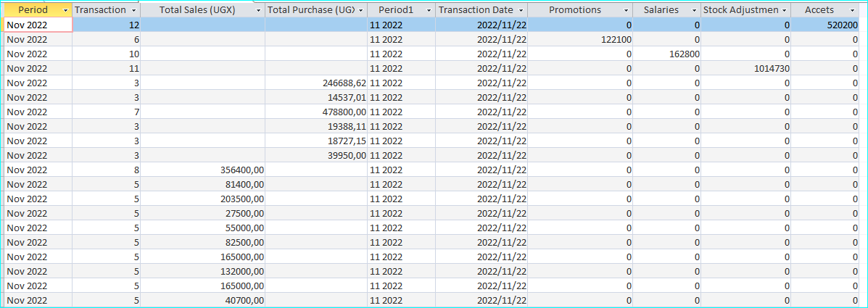Click the Promotions cell showing 122100
The height and width of the screenshot is (308, 868).
[x=580, y=39]
